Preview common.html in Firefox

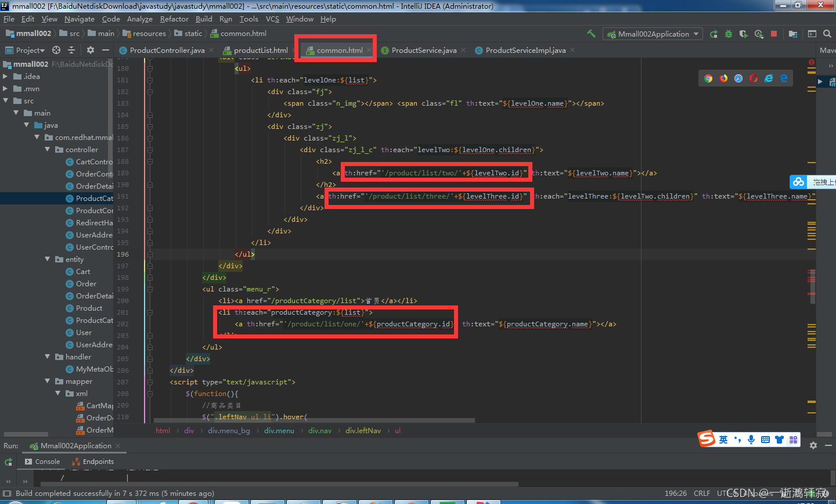click(723, 78)
